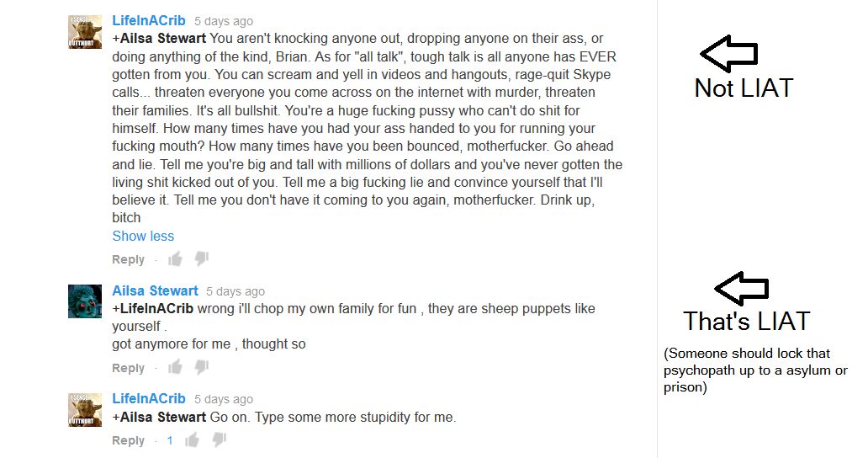The image size is (868, 458).
Task: Like Ailsa Stewart's comment
Action: point(175,368)
